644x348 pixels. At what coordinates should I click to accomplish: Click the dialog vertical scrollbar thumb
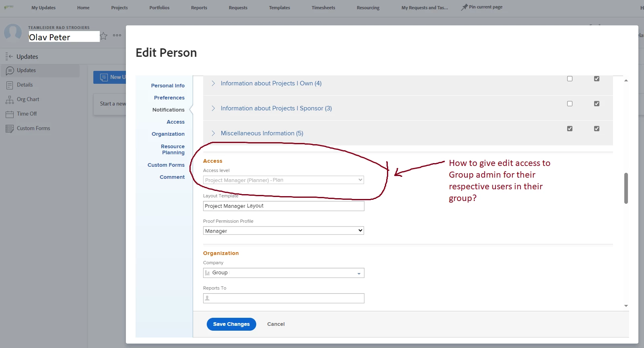tap(626, 188)
